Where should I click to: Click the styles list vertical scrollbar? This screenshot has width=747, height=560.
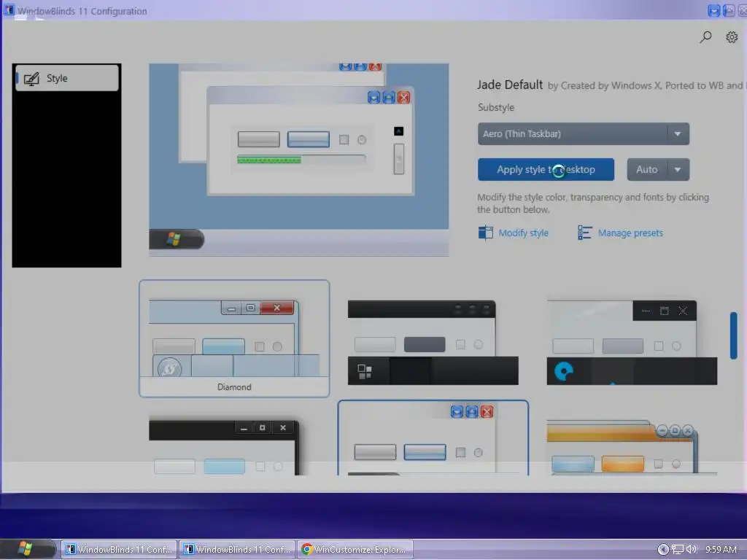[734, 335]
